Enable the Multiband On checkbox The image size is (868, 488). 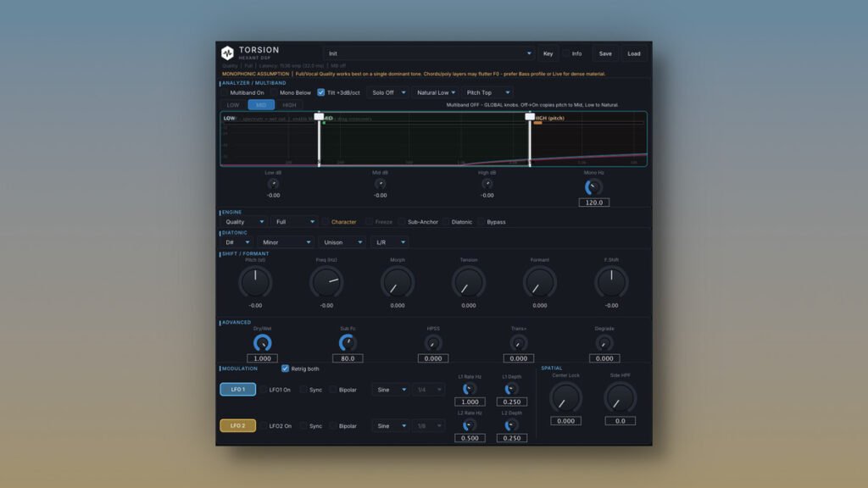(225, 92)
